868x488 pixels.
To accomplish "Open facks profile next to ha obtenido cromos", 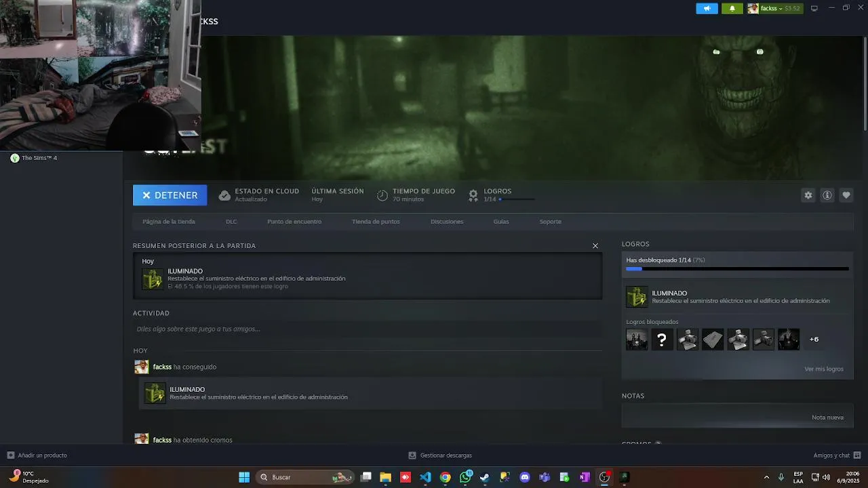I will (x=162, y=440).
